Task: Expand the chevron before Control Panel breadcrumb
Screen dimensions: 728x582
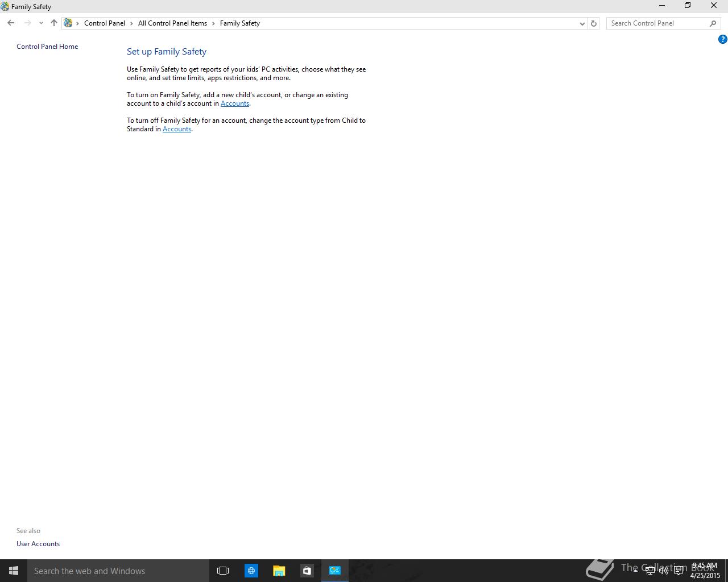Action: click(x=78, y=23)
